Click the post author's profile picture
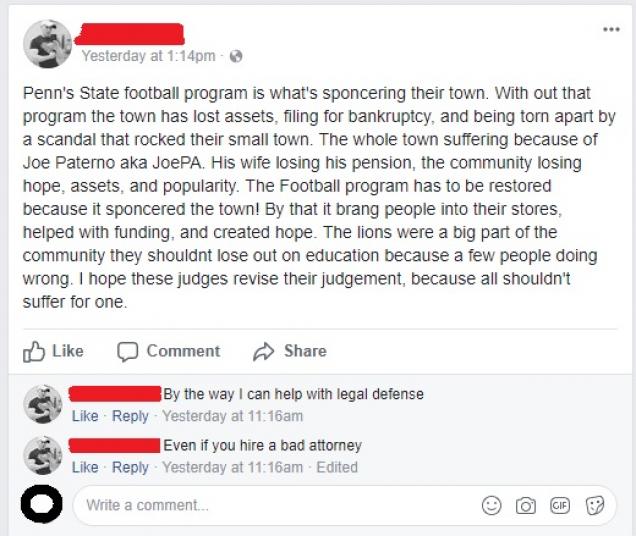This screenshot has height=536, width=636. [47, 44]
